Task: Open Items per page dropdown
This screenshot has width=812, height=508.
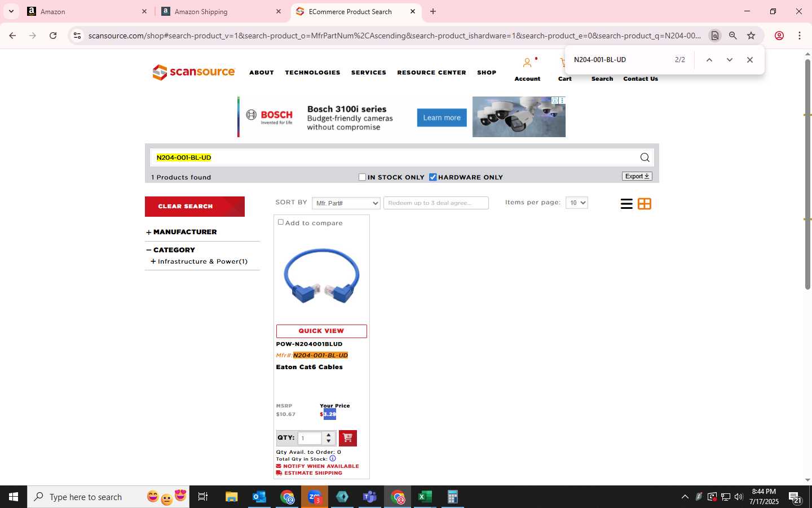Action: coord(577,203)
